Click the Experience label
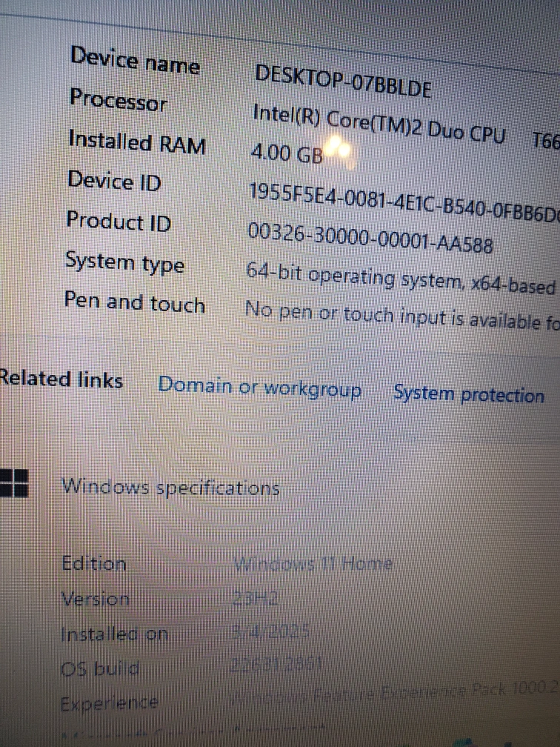 pos(109,704)
